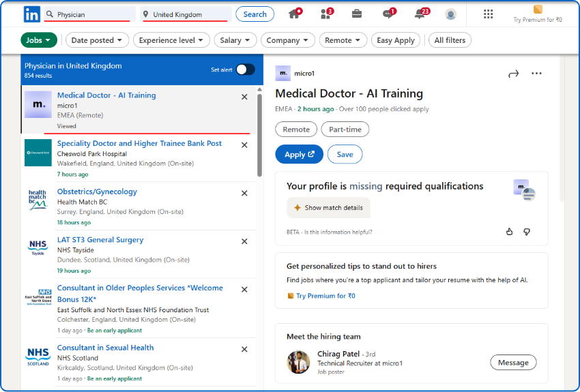Share the job with the arrow icon
The height and width of the screenshot is (392, 580).
pos(513,74)
